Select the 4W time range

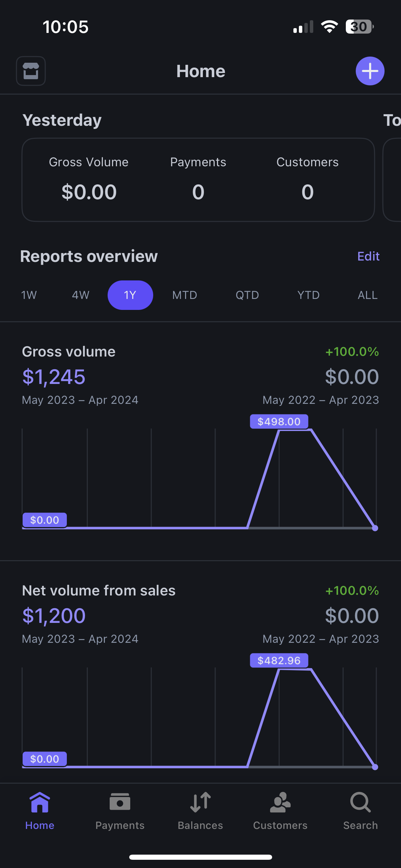coord(81,295)
